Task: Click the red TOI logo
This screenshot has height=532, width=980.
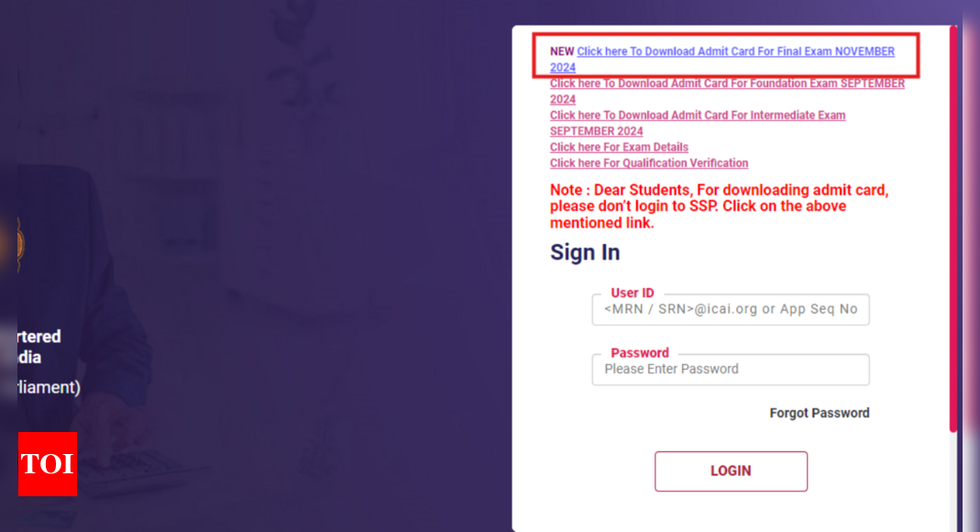Action: pyautogui.click(x=48, y=464)
